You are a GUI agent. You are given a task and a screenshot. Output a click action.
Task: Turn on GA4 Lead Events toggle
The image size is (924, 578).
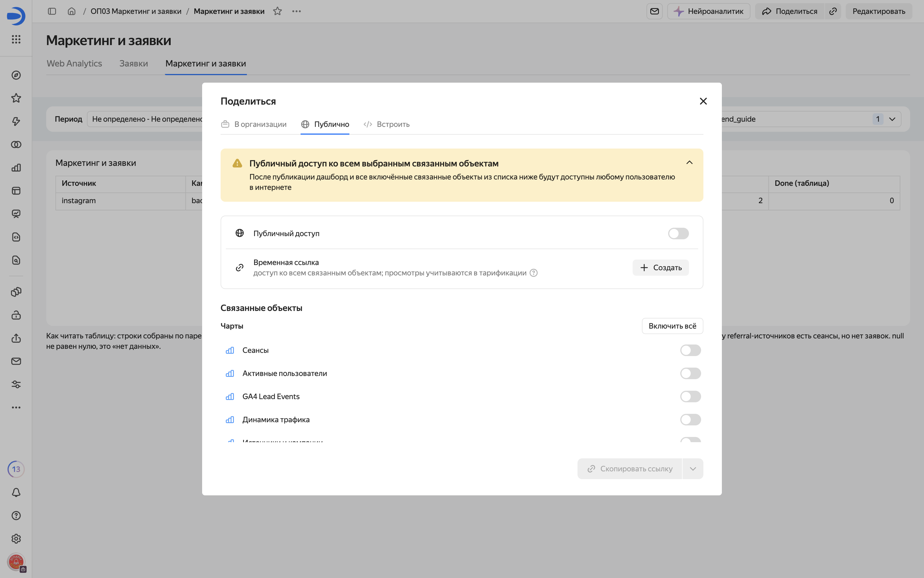click(x=690, y=397)
